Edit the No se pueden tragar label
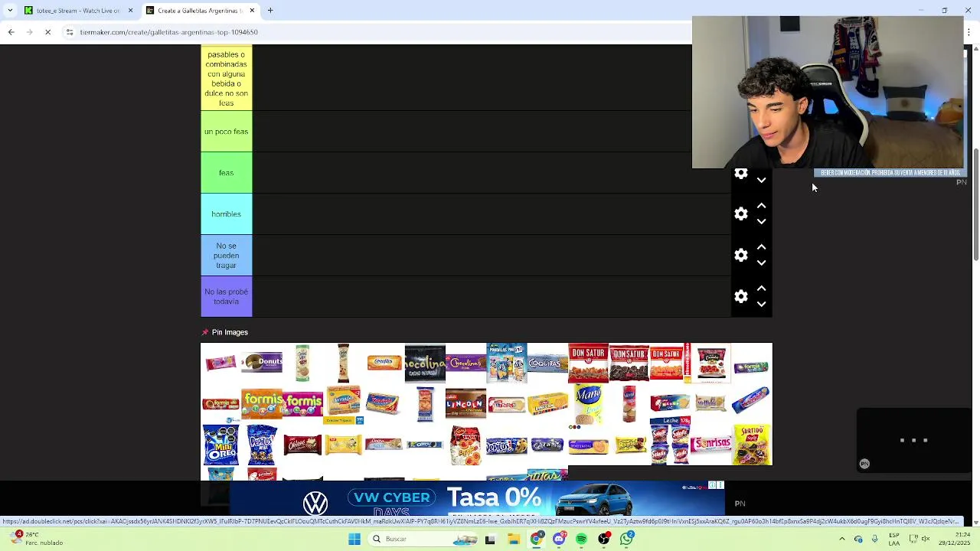Screen dimensions: 980x551 pyautogui.click(x=226, y=256)
